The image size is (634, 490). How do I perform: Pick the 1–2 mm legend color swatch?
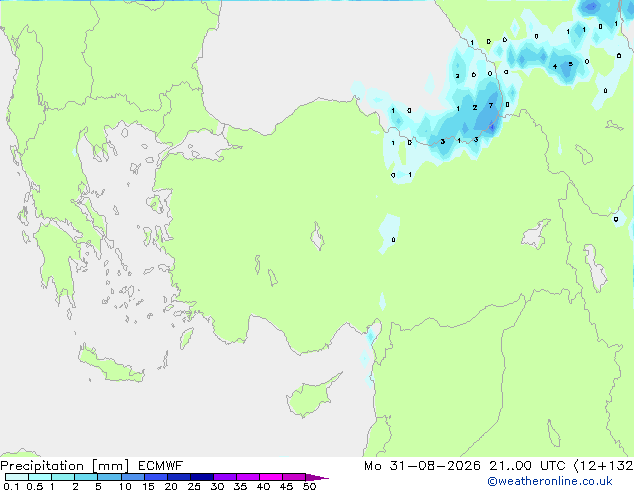tap(63, 477)
